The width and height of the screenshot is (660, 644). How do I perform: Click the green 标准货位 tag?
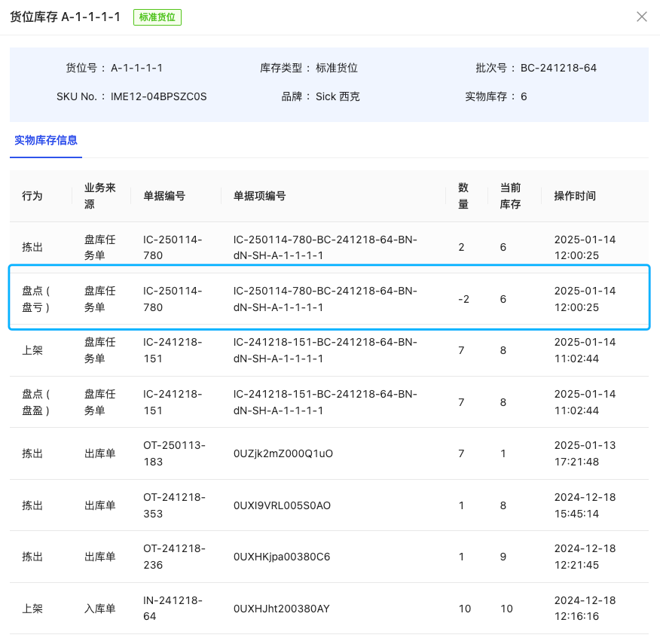pos(157,17)
